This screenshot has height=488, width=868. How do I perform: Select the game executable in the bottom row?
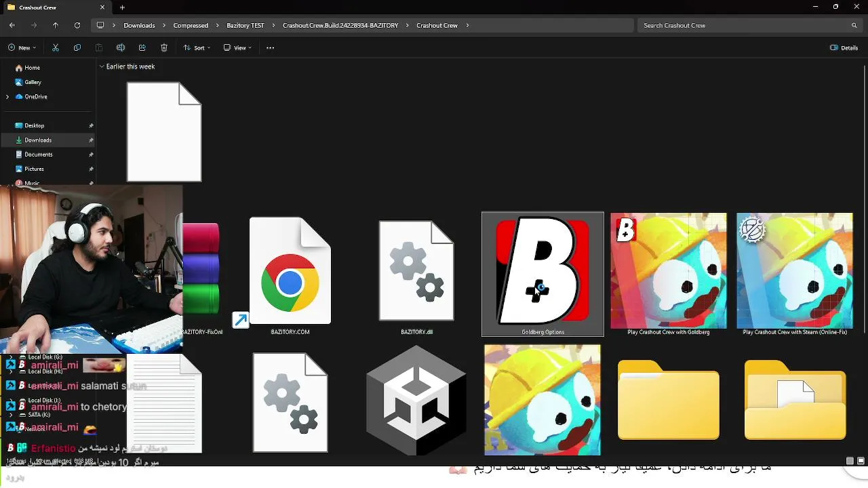click(542, 400)
